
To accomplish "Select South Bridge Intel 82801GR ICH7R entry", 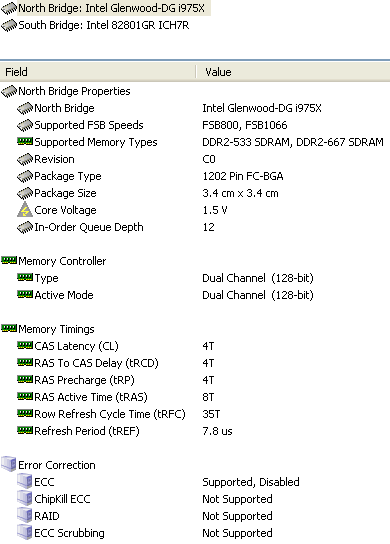I will (x=95, y=25).
